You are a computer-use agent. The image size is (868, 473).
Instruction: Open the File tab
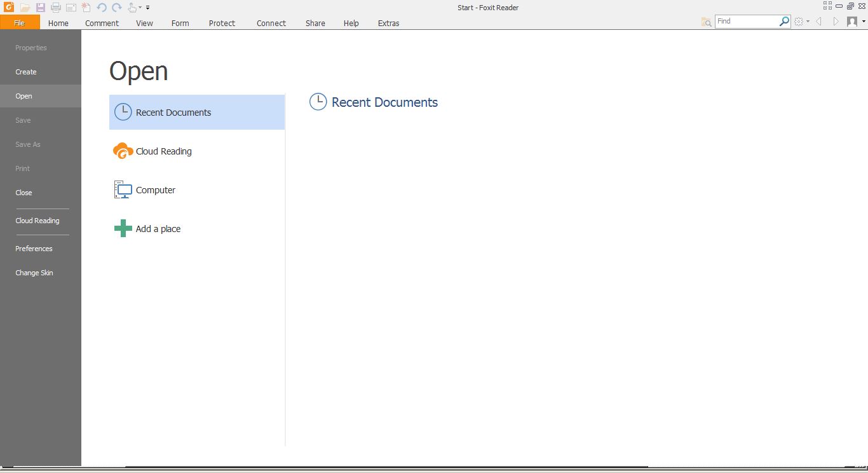pos(20,22)
